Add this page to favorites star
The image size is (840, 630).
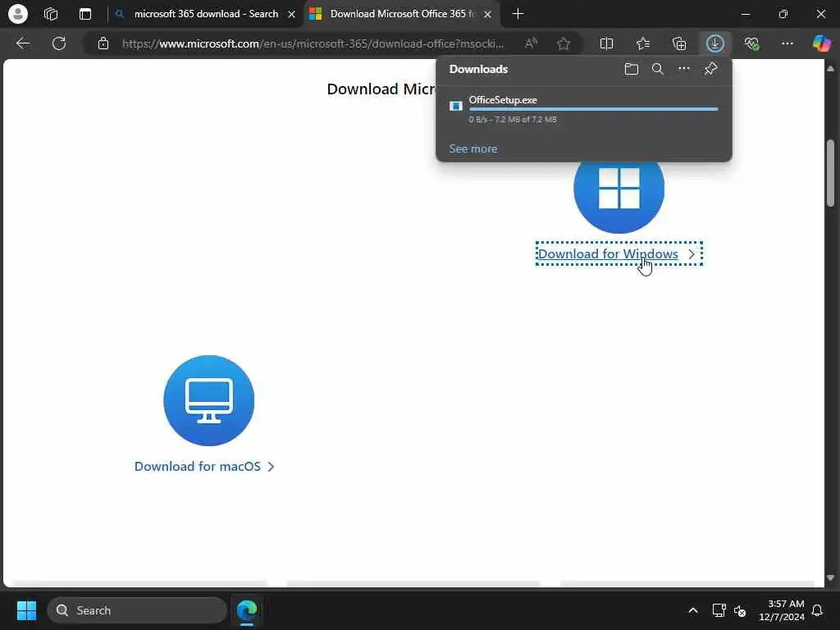click(x=563, y=43)
